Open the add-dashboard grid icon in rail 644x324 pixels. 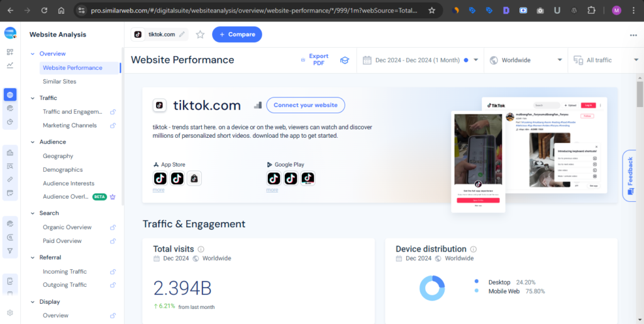click(x=10, y=52)
